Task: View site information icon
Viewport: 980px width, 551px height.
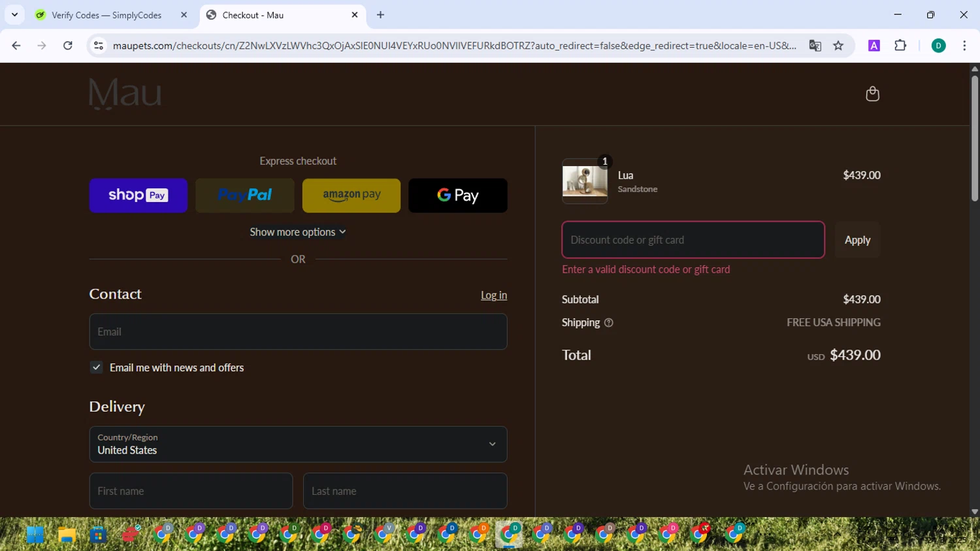Action: (x=99, y=46)
